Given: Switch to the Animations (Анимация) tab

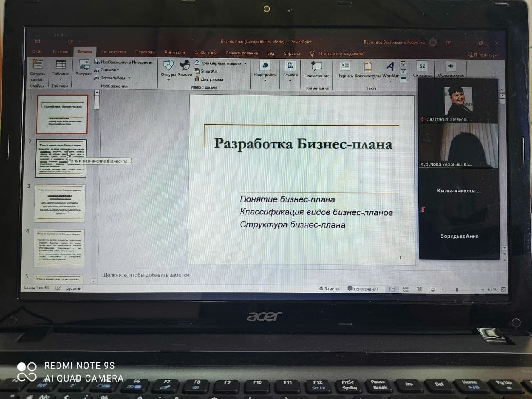Looking at the screenshot, I should [x=175, y=52].
